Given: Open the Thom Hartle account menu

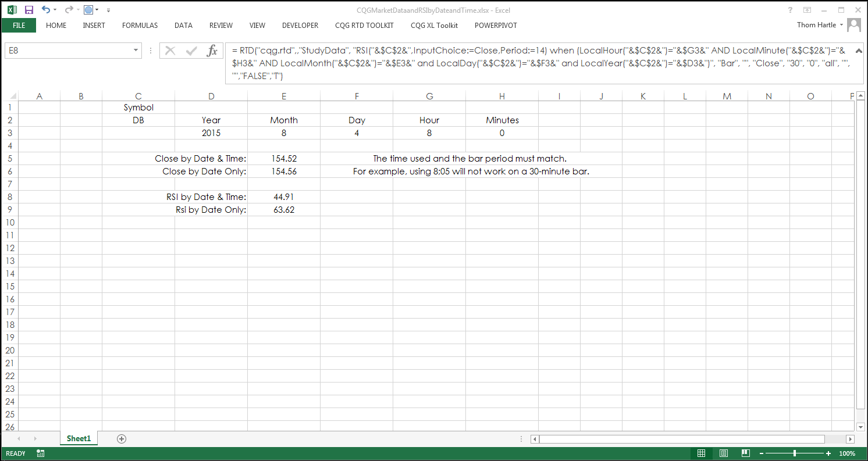Looking at the screenshot, I should pyautogui.click(x=820, y=25).
